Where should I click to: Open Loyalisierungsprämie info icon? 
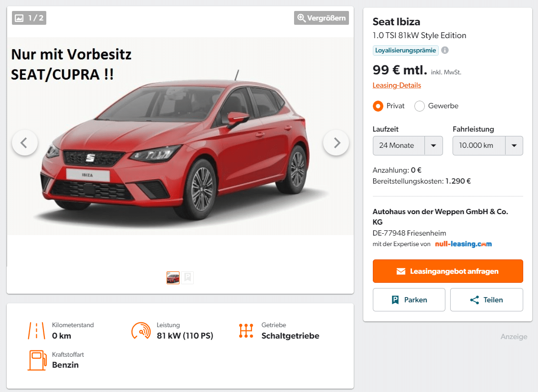tap(445, 51)
